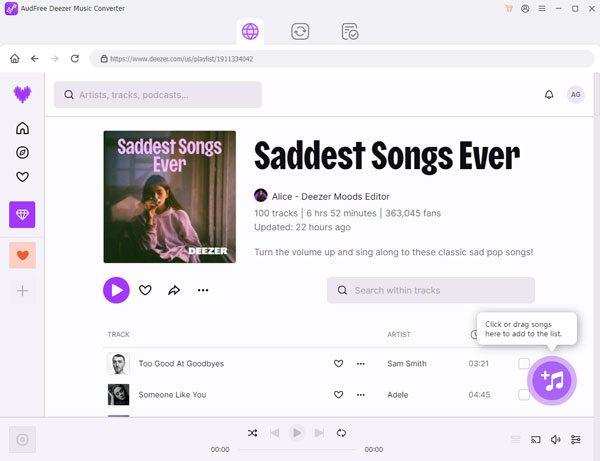Share the playlist

pyautogui.click(x=174, y=290)
